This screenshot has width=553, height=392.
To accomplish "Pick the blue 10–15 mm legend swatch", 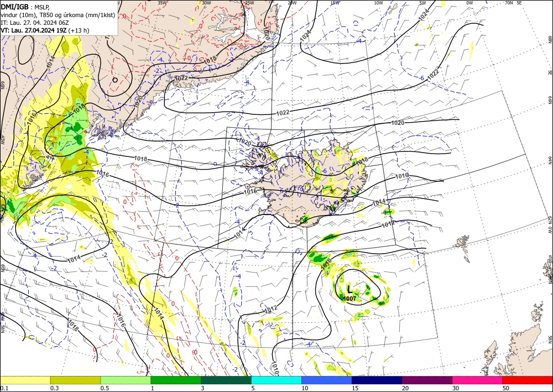I will [x=327, y=380].
